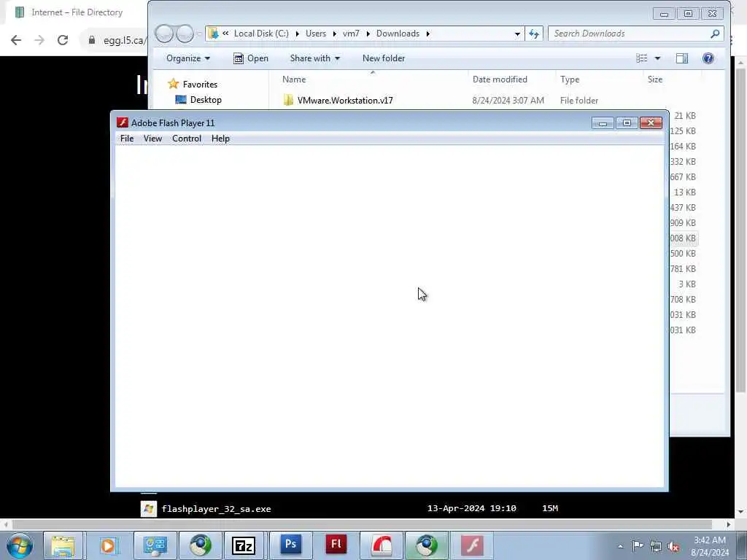
Task: Open the File menu in Flash Player
Action: pyautogui.click(x=127, y=139)
